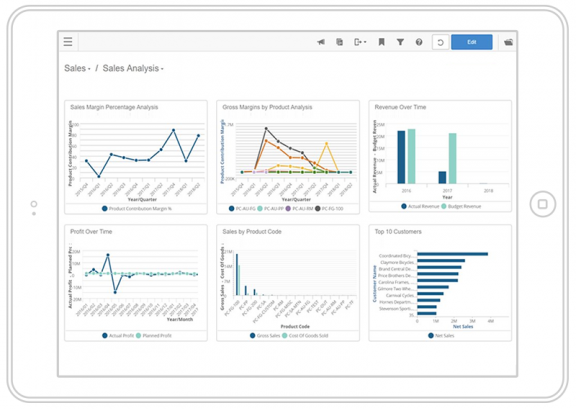Click Gross Margins by Product Analysis title
The height and width of the screenshot is (409, 576).
[x=267, y=107]
